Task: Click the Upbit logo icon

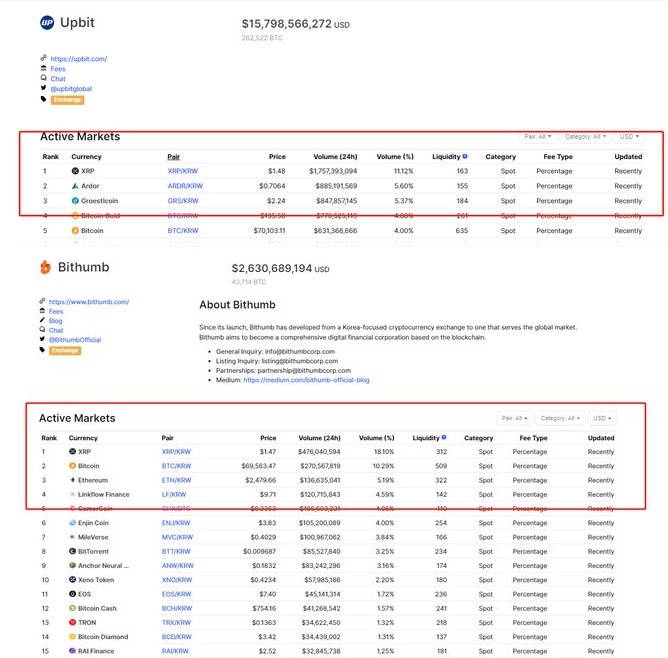Action: point(47,23)
